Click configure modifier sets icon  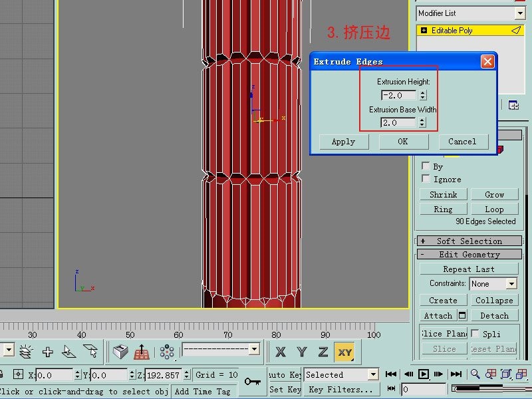[513, 106]
